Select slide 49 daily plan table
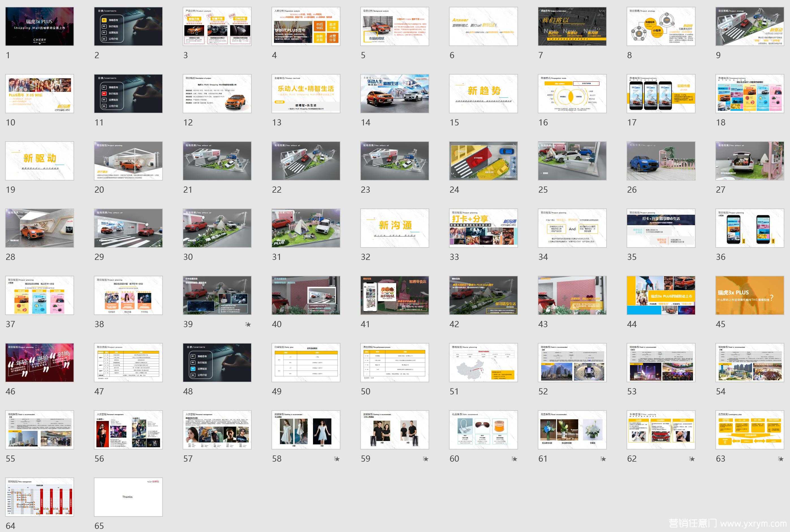790x532 pixels. tap(306, 362)
